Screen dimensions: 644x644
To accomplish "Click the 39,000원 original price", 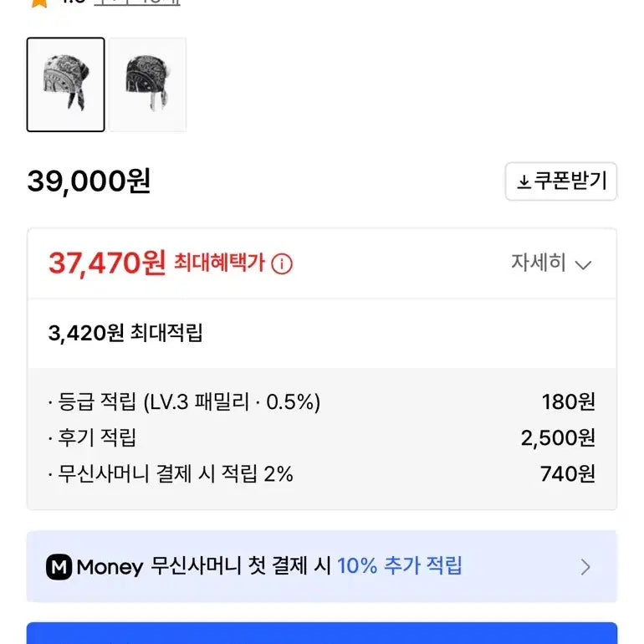I will [x=89, y=181].
